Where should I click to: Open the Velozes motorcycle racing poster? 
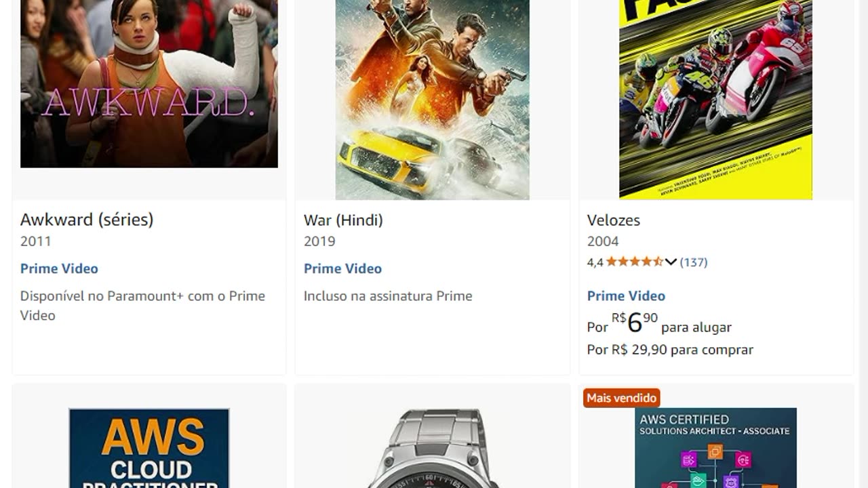point(715,100)
